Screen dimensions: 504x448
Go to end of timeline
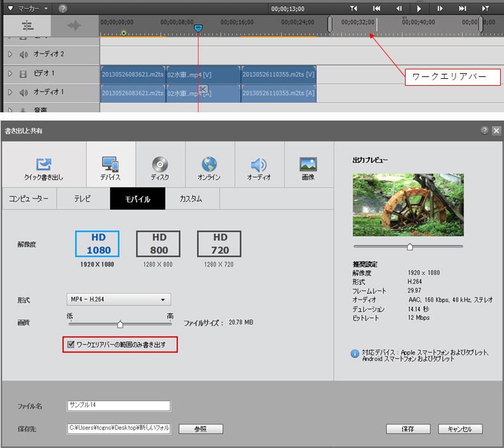462,8
